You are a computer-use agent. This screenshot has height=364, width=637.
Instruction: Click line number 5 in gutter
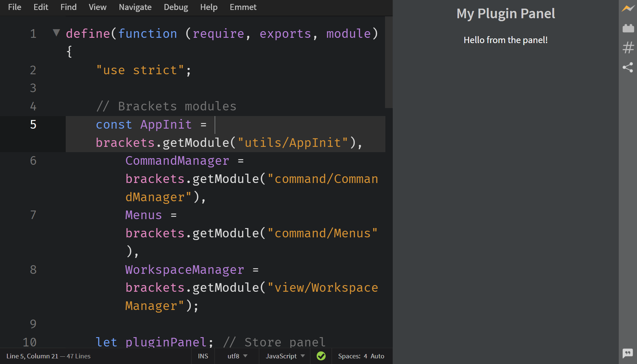tap(33, 124)
